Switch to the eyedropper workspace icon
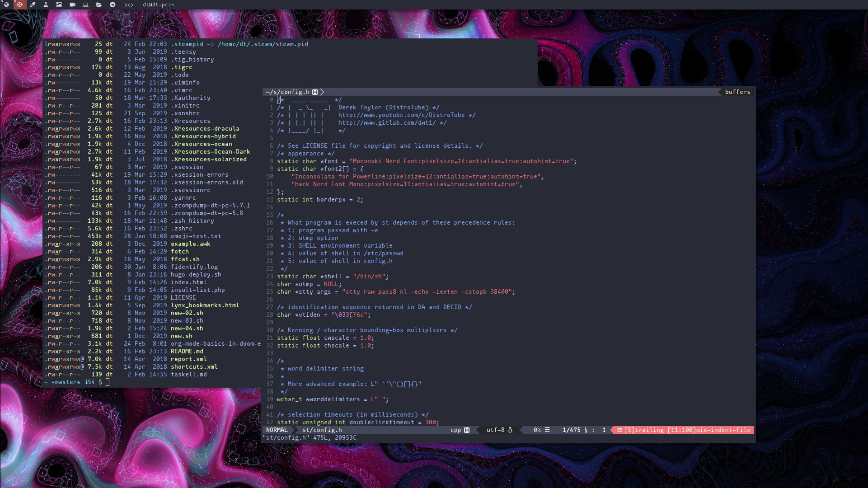868x488 pixels. point(33,5)
